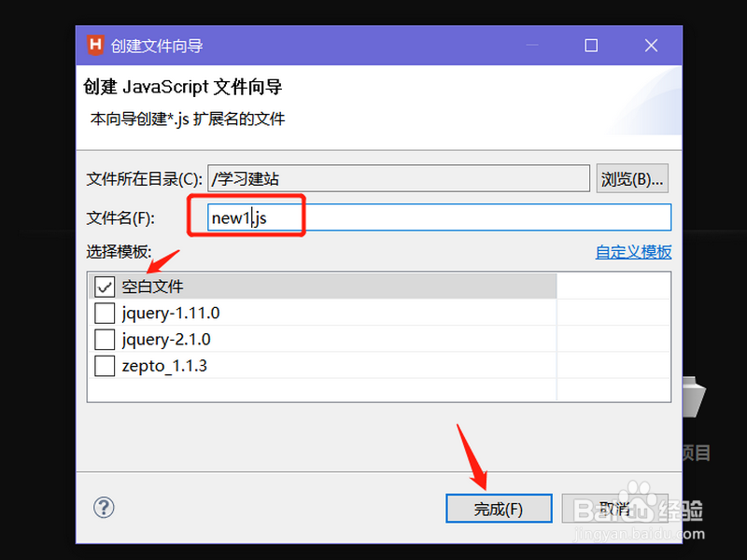The image size is (747, 560).
Task: Tick the jquery-2.1.0 template checkbox
Action: pos(105,340)
